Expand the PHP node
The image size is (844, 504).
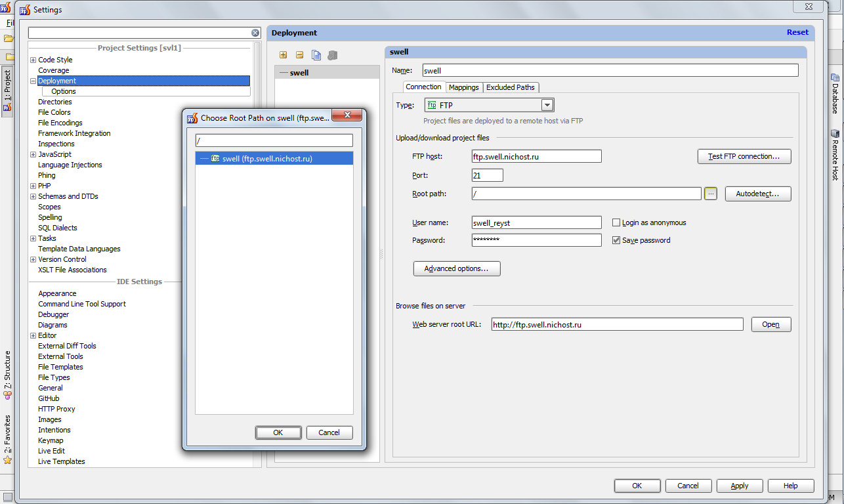[x=33, y=186]
